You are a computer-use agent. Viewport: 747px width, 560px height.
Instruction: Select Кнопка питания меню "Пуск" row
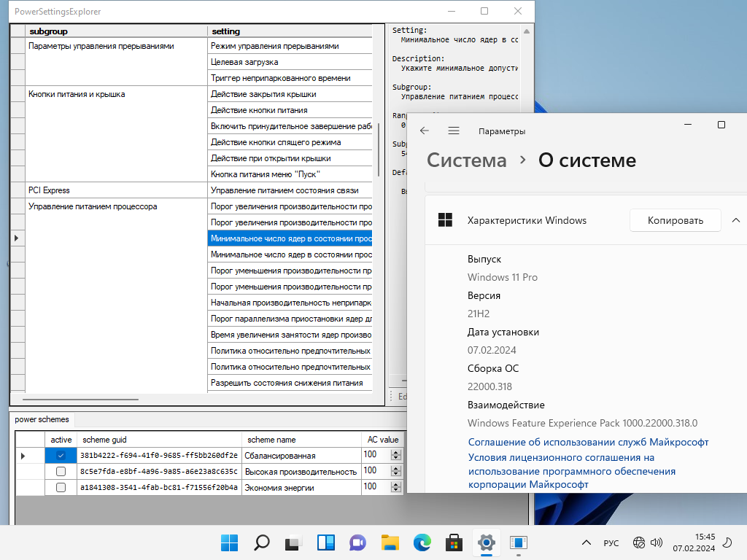290,174
